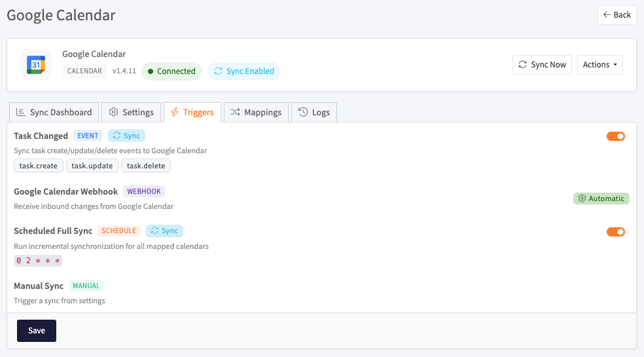The width and height of the screenshot is (644, 357).
Task: Click the cron expression 0 2 * * *
Action: point(38,260)
